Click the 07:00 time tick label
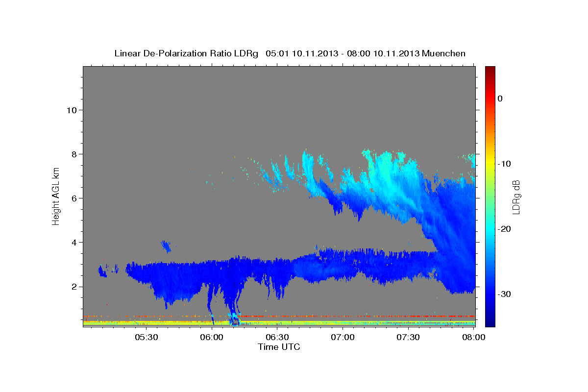The width and height of the screenshot is (588, 392). tap(343, 338)
